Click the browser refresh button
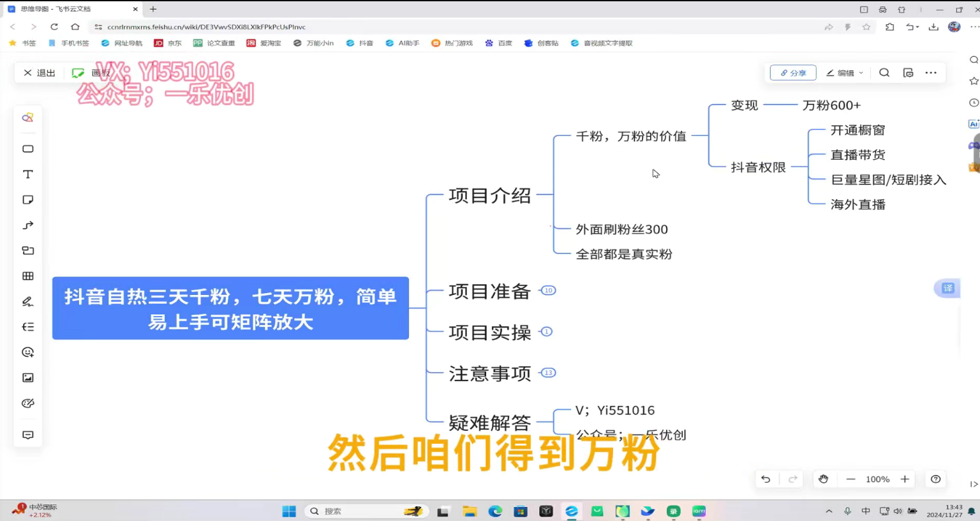The width and height of the screenshot is (980, 521). click(x=54, y=27)
